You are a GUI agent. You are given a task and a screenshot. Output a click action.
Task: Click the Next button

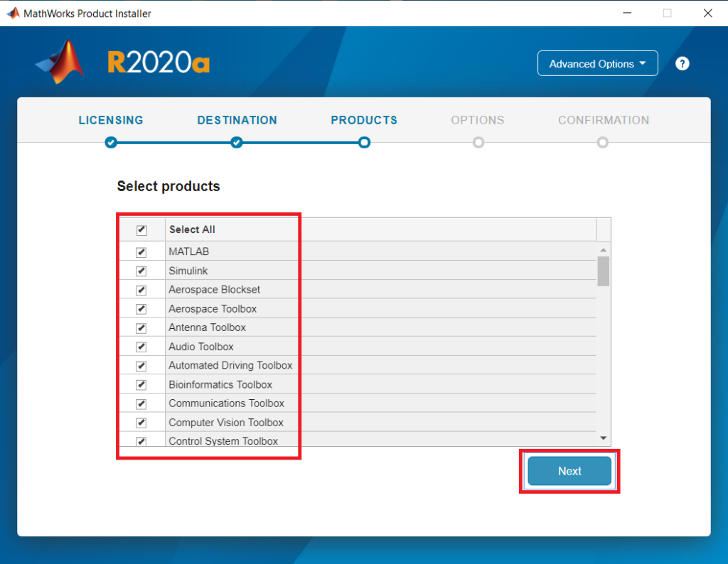(569, 471)
